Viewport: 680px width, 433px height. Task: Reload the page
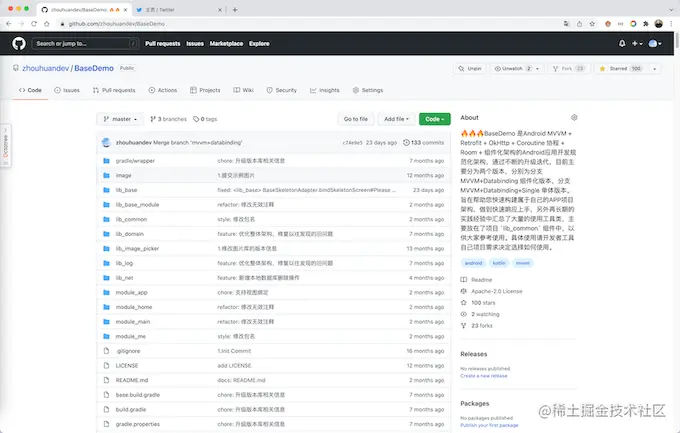point(34,24)
